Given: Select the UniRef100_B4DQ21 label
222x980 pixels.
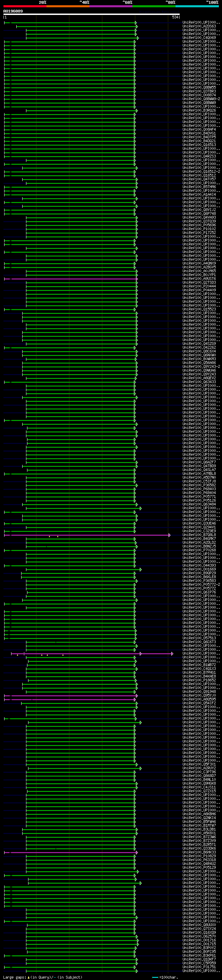Looking at the screenshot, I should pos(199,141).
